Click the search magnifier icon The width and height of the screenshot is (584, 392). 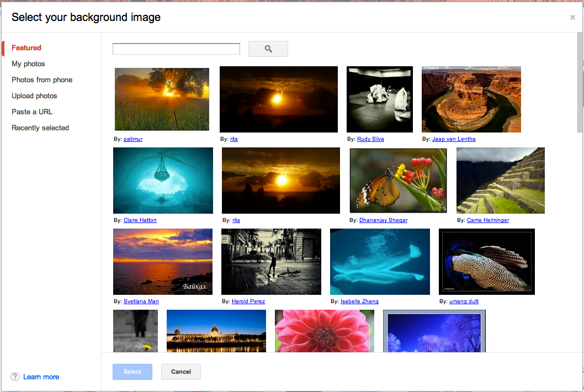coord(268,49)
